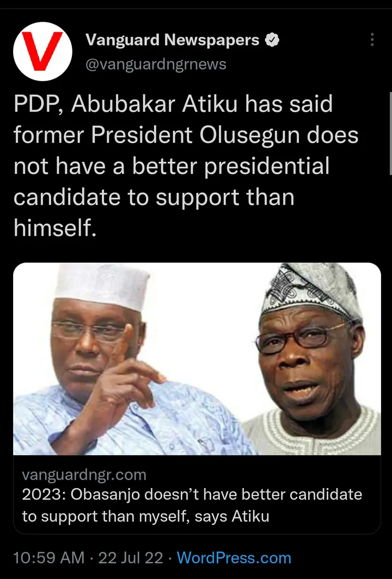Click the tweet line 'PDP, Abubakar Atiku has said'
The width and height of the screenshot is (392, 579).
pyautogui.click(x=173, y=103)
